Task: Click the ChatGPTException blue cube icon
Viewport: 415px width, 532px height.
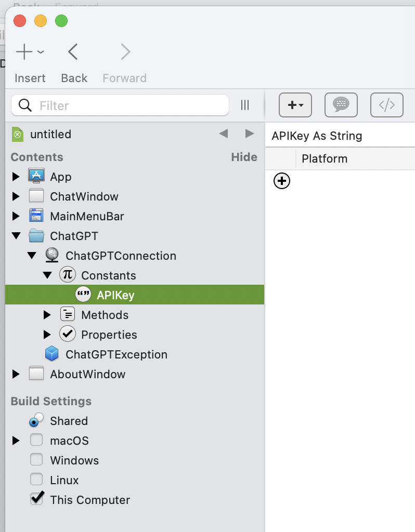Action: click(51, 353)
